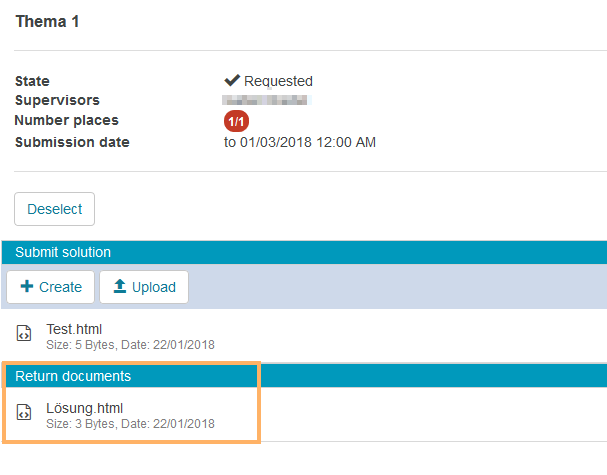Open the Test.html submitted file
The height and width of the screenshot is (475, 607).
[x=74, y=328]
